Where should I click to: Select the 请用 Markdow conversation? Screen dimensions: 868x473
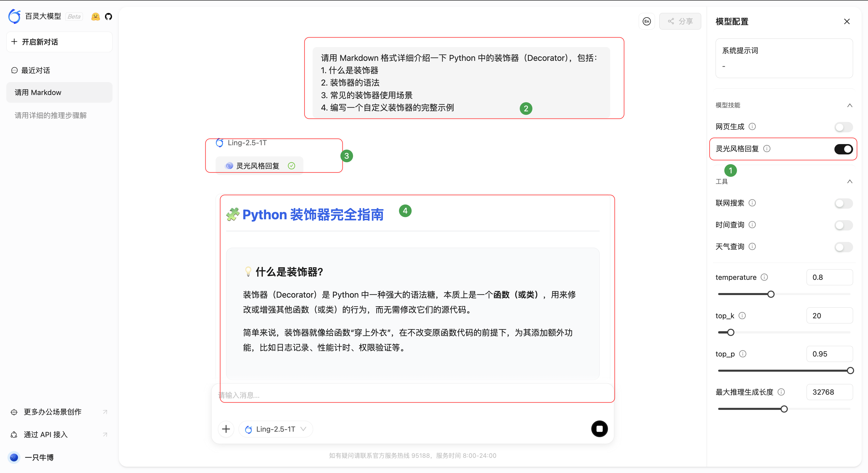click(59, 92)
